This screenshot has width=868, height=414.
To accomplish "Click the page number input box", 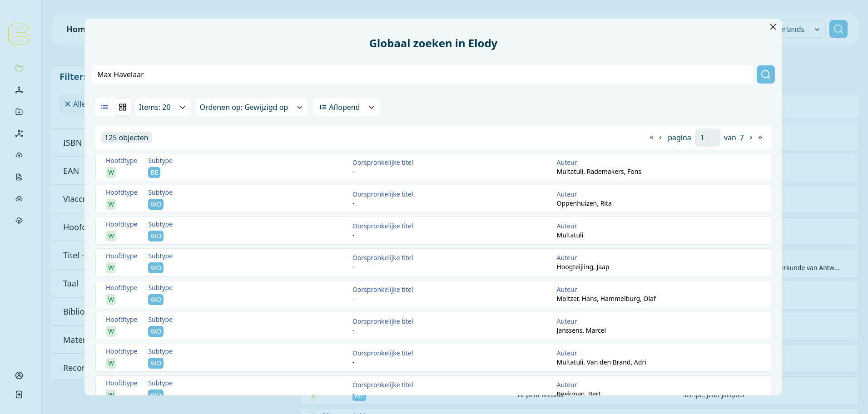I will (707, 138).
